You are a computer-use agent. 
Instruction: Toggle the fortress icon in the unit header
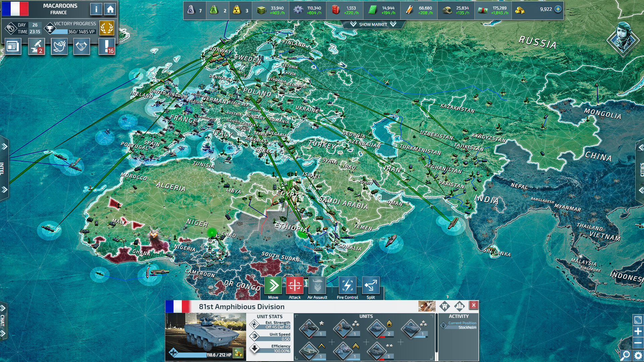pos(445,306)
